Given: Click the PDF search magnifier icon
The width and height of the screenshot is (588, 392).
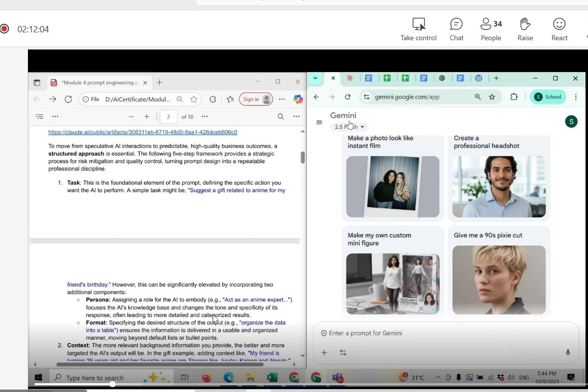Looking at the screenshot, I should [x=281, y=117].
